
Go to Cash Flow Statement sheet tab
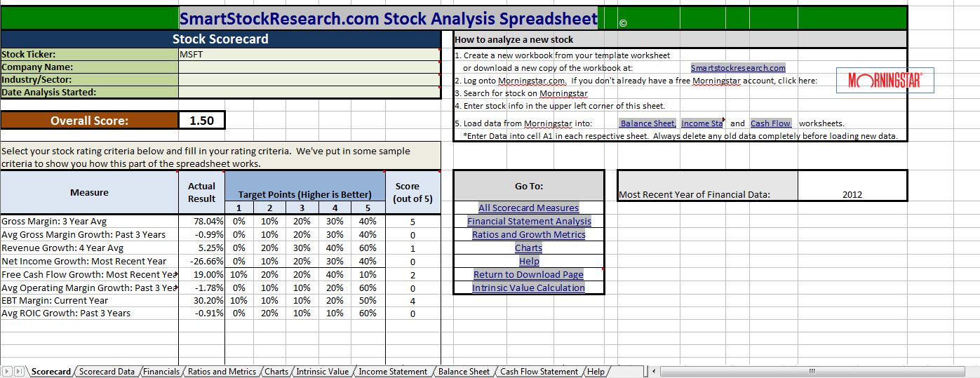tap(539, 372)
